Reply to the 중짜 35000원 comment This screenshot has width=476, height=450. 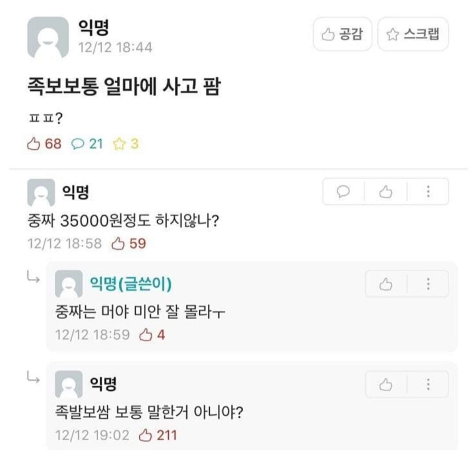(343, 192)
